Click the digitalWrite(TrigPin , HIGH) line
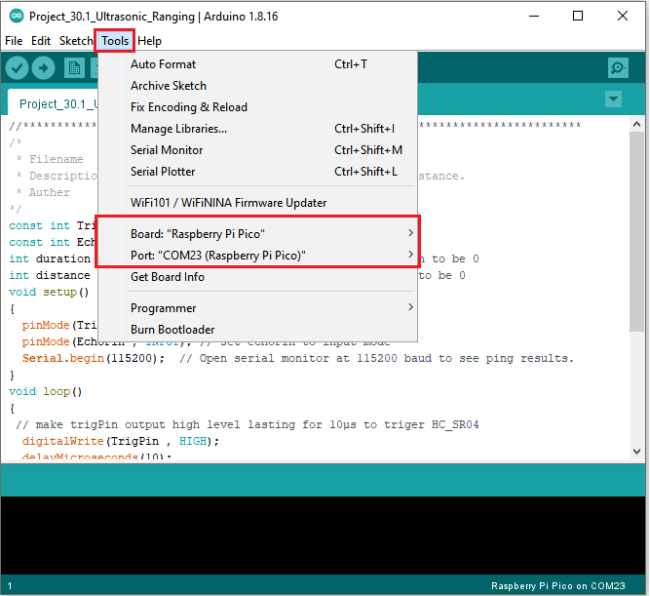 (x=120, y=441)
